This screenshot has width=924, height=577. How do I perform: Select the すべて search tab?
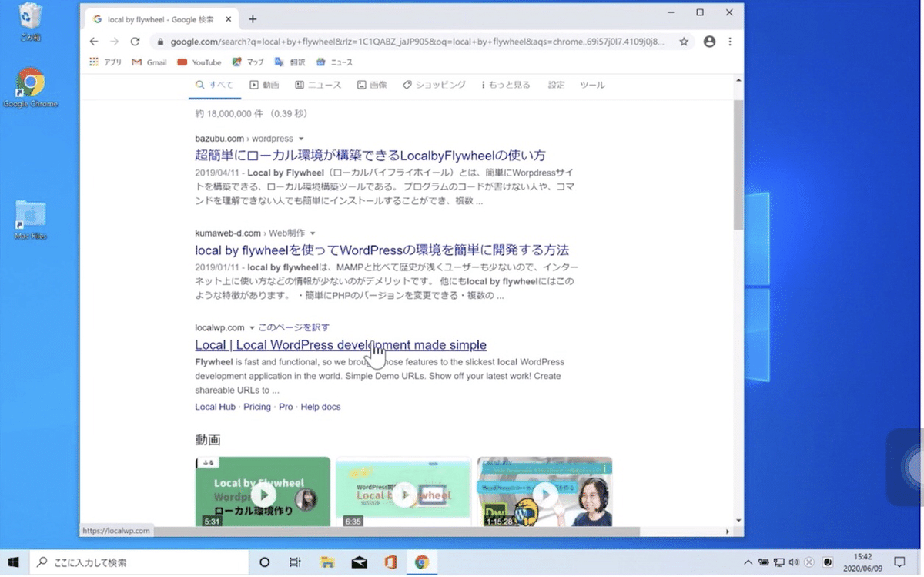click(x=214, y=85)
